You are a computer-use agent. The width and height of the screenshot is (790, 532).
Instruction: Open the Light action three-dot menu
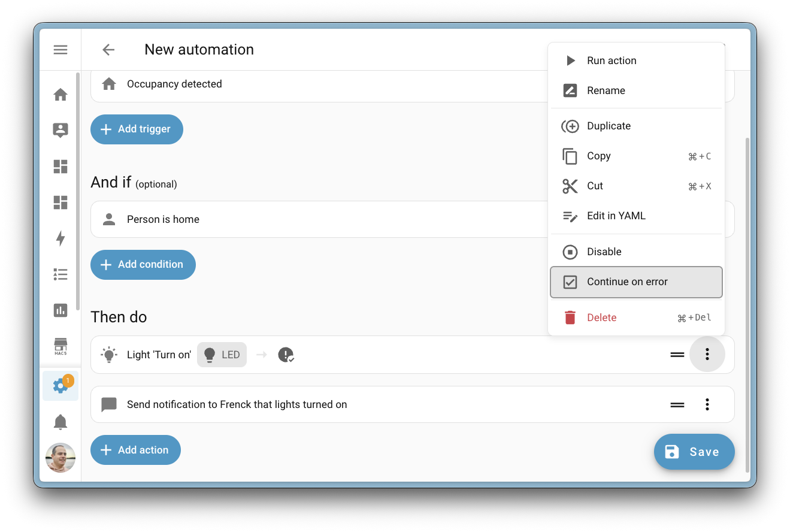click(x=707, y=354)
